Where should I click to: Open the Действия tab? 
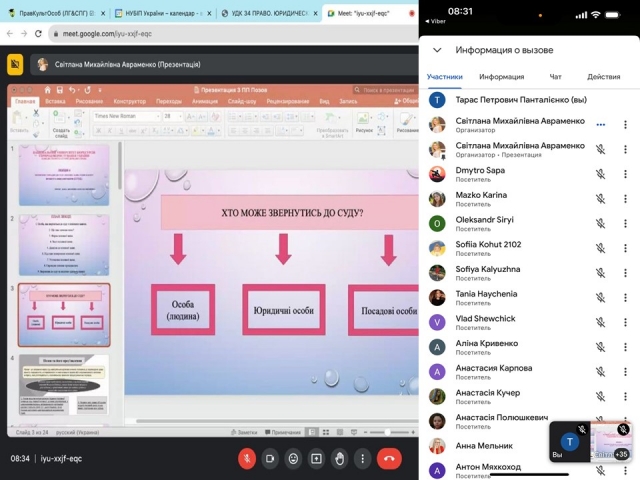(x=604, y=76)
